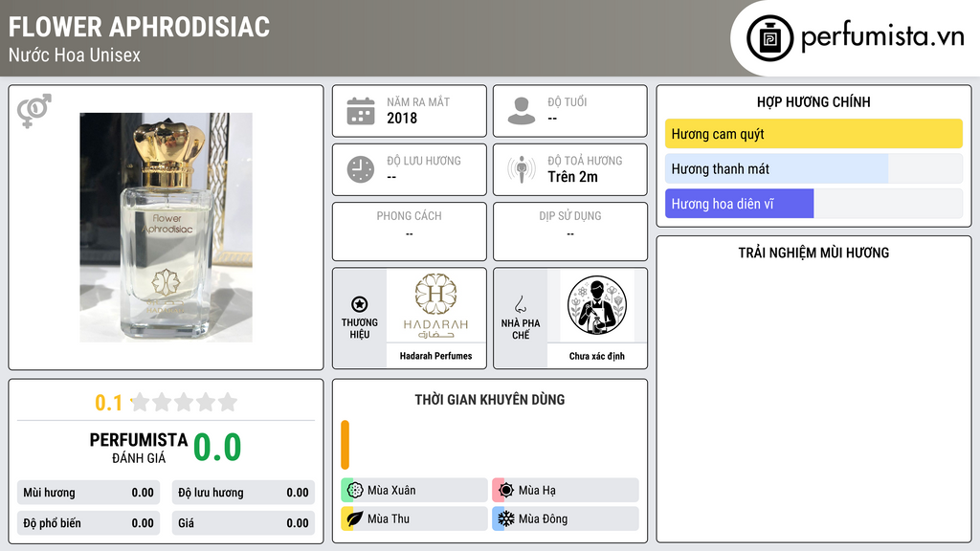This screenshot has width=980, height=551.
Task: Click the Thời gian khuyên dùng heading
Action: click(x=490, y=399)
